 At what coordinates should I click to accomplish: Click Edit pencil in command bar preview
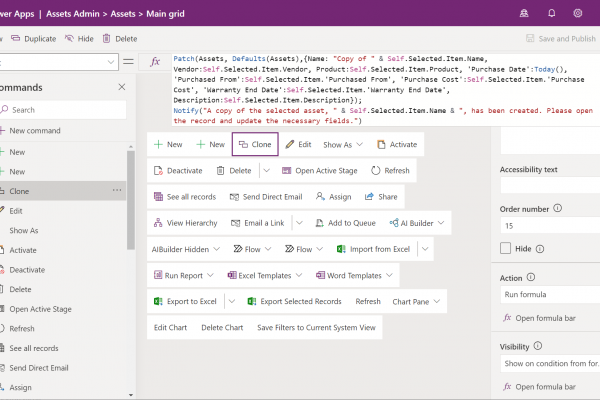tap(298, 144)
